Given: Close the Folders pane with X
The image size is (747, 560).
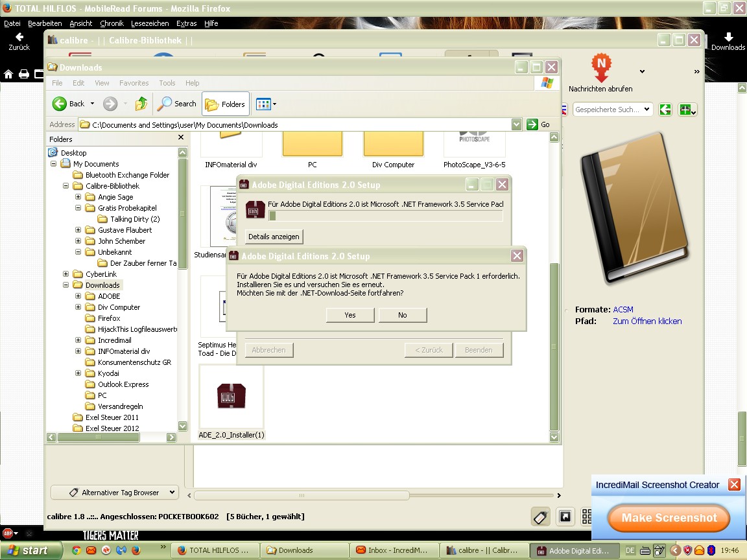Looking at the screenshot, I should [x=180, y=137].
